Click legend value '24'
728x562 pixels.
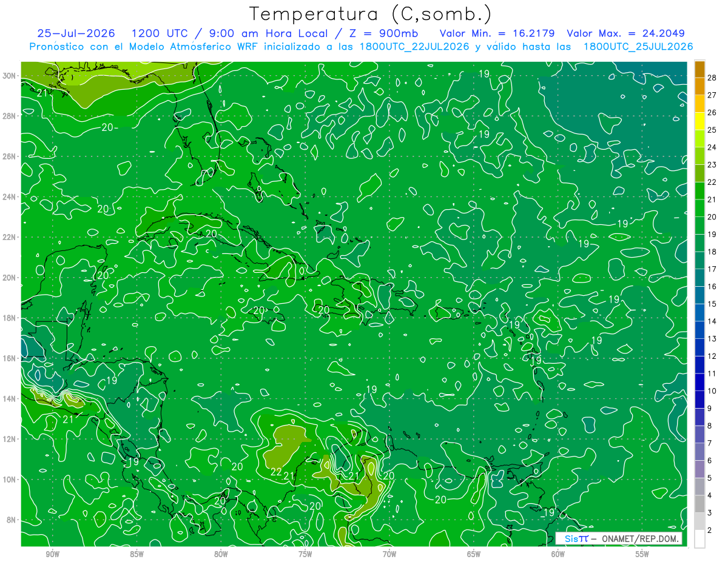[712, 147]
